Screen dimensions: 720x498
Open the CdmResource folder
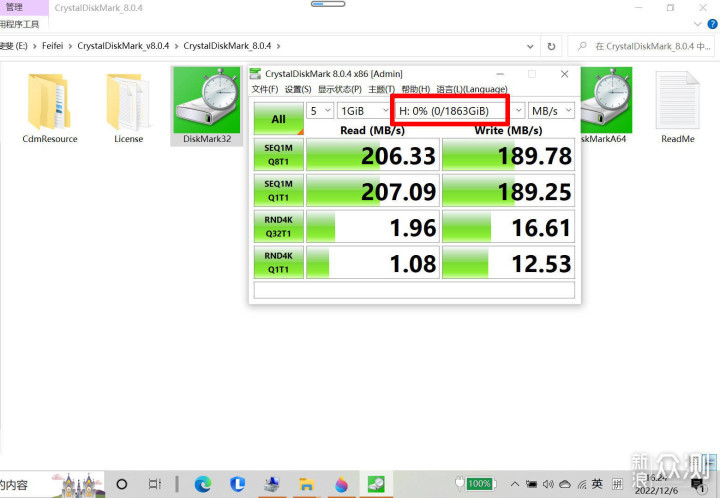pos(50,108)
